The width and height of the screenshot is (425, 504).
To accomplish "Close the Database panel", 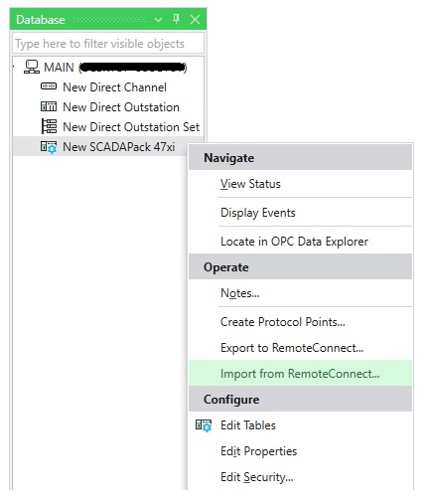I will coord(195,20).
